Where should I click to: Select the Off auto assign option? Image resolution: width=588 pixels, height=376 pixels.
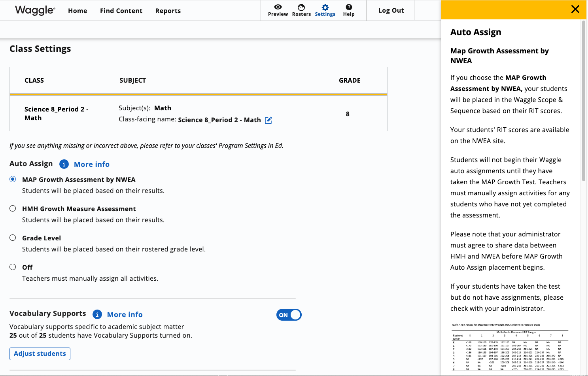pyautogui.click(x=12, y=267)
